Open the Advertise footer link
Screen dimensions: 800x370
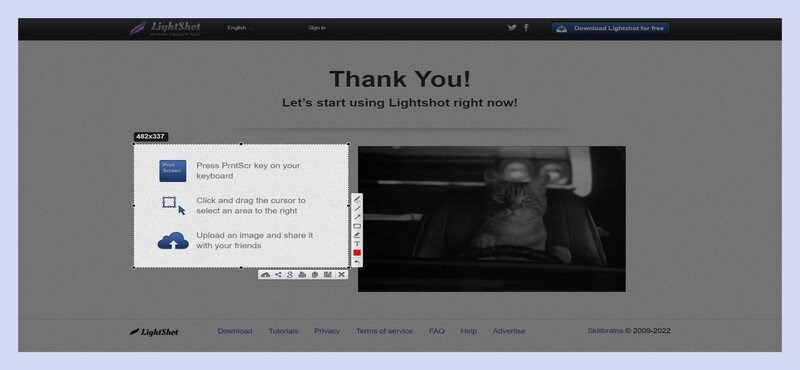509,331
